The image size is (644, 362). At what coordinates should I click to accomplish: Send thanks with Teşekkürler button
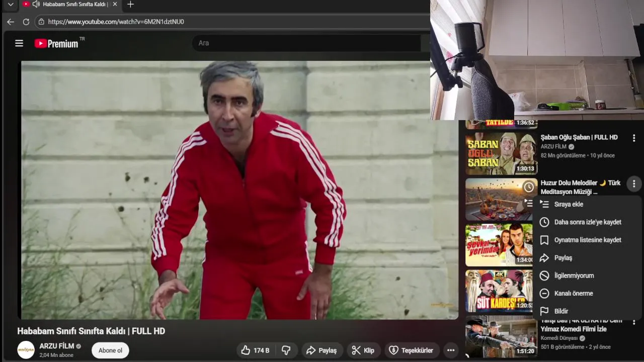(x=412, y=350)
